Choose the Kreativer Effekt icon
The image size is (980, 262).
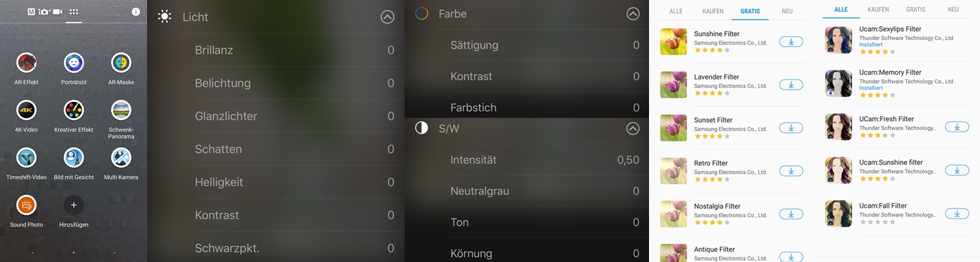click(74, 110)
